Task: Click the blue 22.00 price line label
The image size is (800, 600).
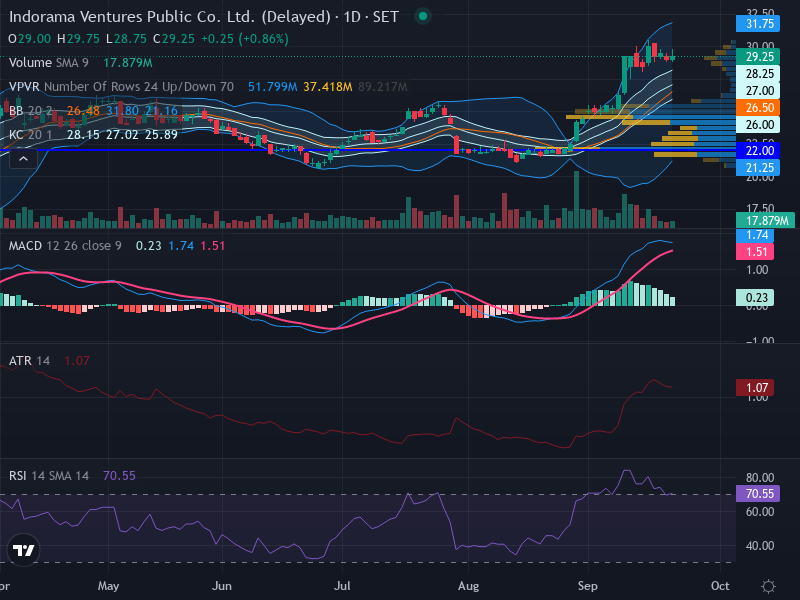Action: 758,151
